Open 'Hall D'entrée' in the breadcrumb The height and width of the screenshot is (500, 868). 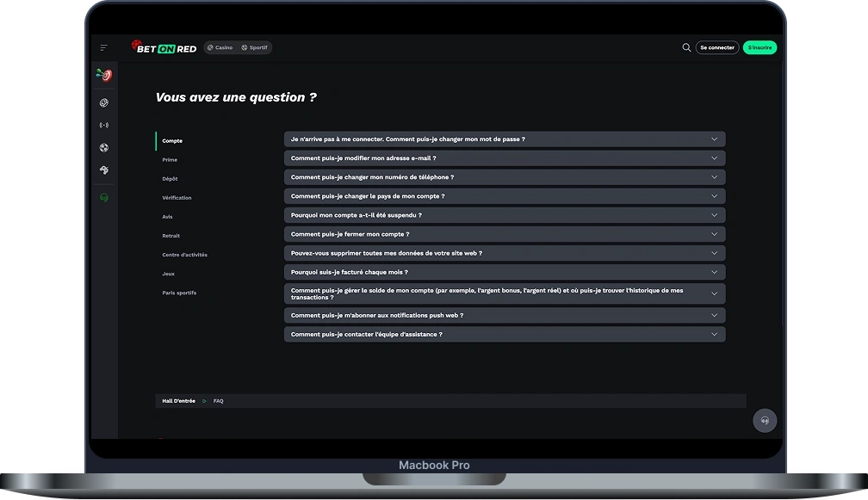point(178,400)
